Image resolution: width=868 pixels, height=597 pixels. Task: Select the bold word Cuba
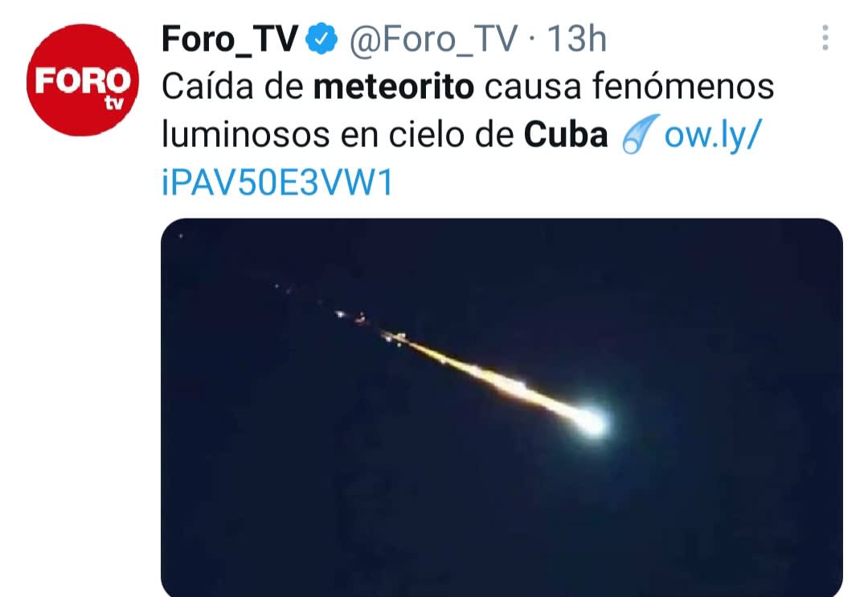565,134
